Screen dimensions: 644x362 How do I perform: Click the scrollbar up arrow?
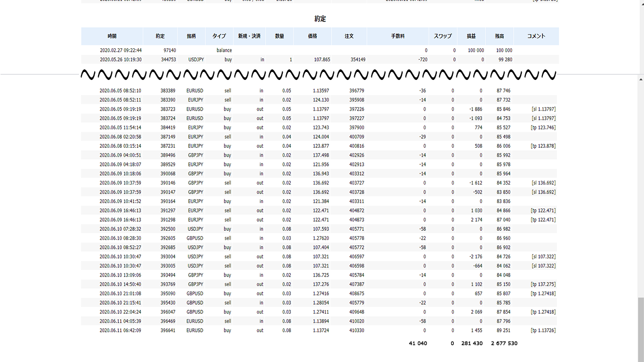(x=640, y=79)
